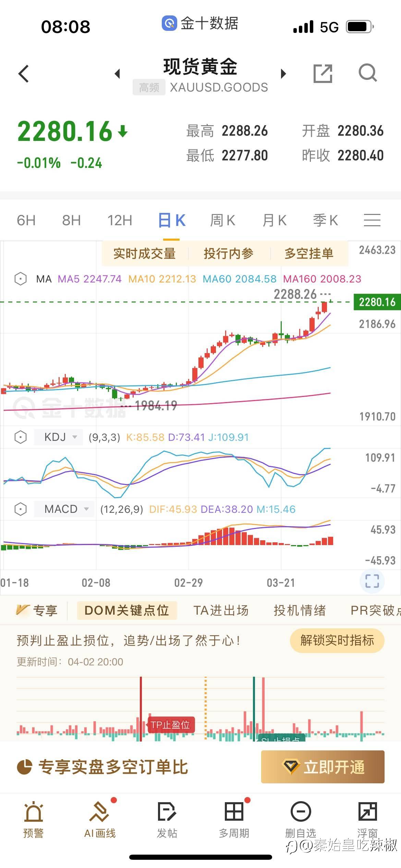Tap the back arrow icon
Screen dimensions: 401x868
coord(23,74)
